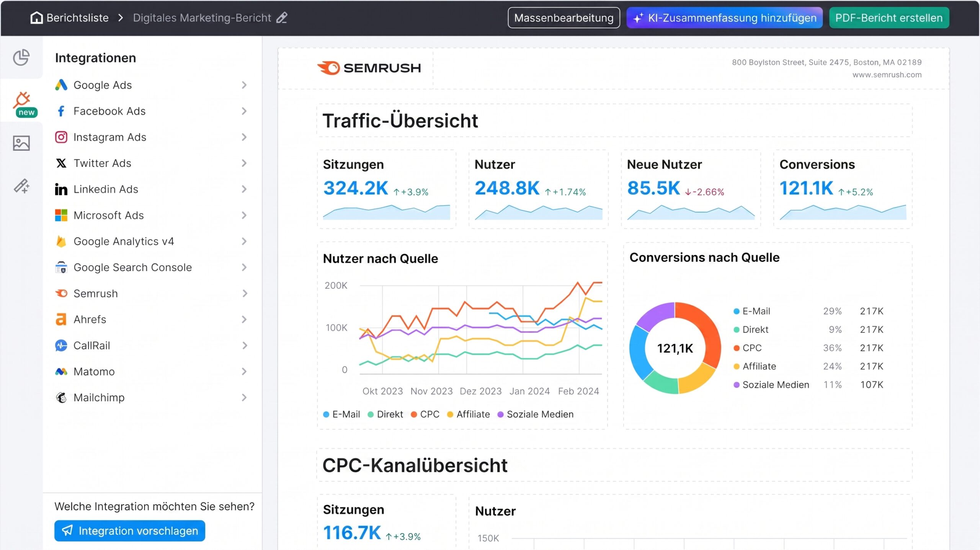Click the Google Ads logo icon
Image resolution: width=980 pixels, height=550 pixels.
click(x=61, y=85)
